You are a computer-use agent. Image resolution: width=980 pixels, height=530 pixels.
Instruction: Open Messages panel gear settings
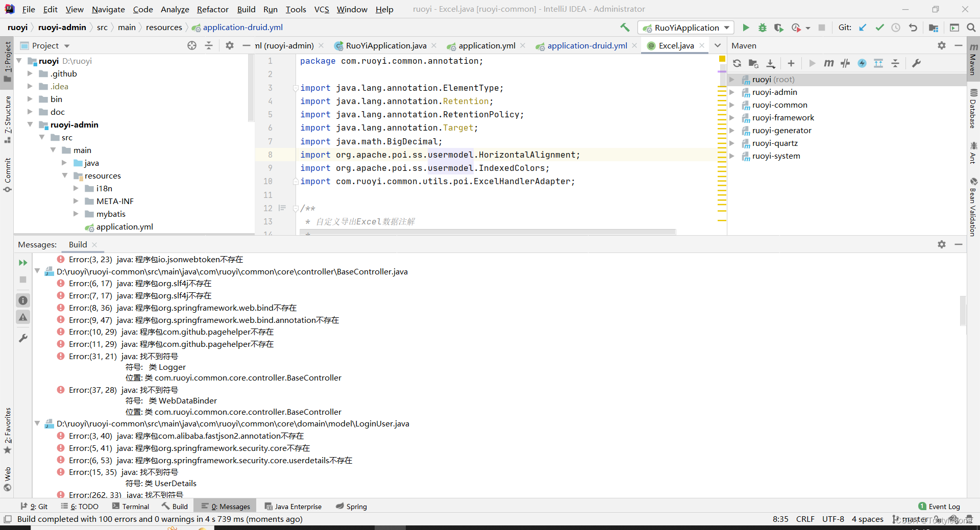942,244
